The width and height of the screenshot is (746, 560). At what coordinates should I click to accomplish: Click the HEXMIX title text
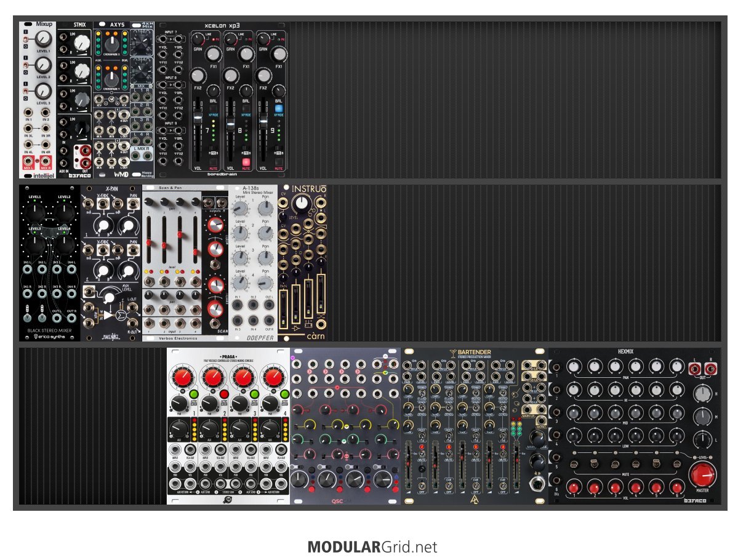[x=626, y=352]
